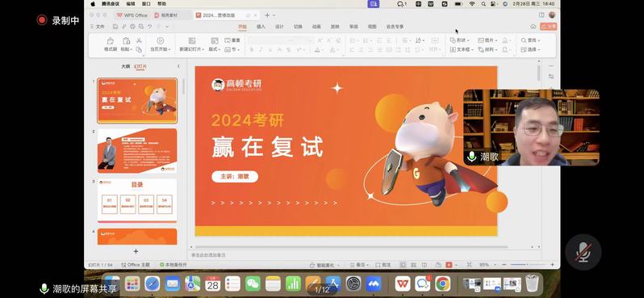Click the Paste (粘贴) clipboard icon
The image size is (644, 298).
click(x=127, y=40)
